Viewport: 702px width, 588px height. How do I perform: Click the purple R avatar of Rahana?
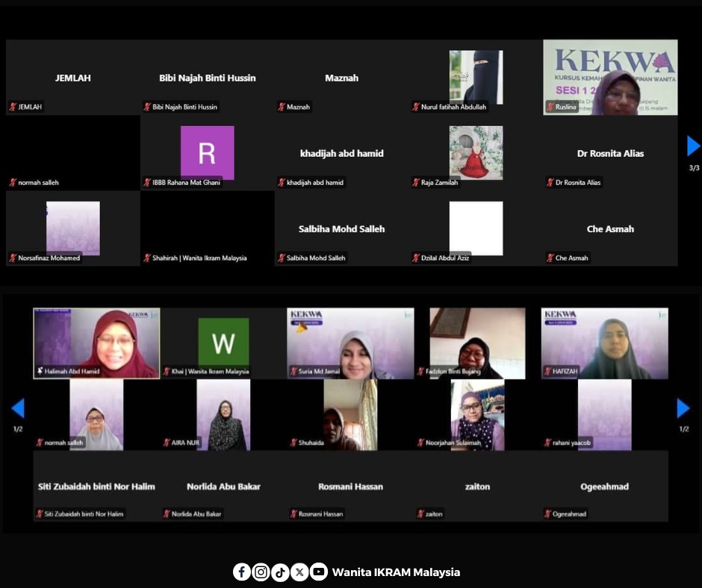(207, 153)
